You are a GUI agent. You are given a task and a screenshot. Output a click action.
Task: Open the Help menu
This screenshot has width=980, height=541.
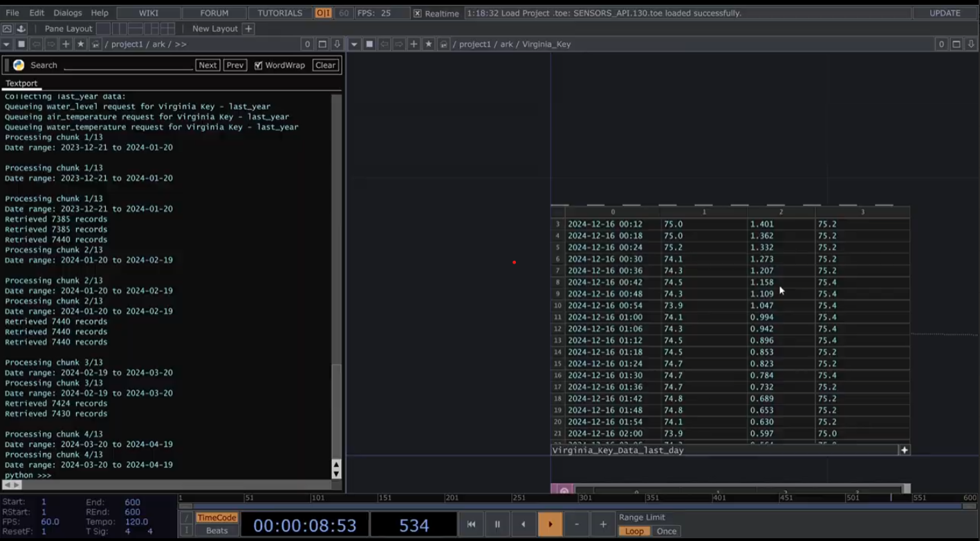pyautogui.click(x=100, y=13)
